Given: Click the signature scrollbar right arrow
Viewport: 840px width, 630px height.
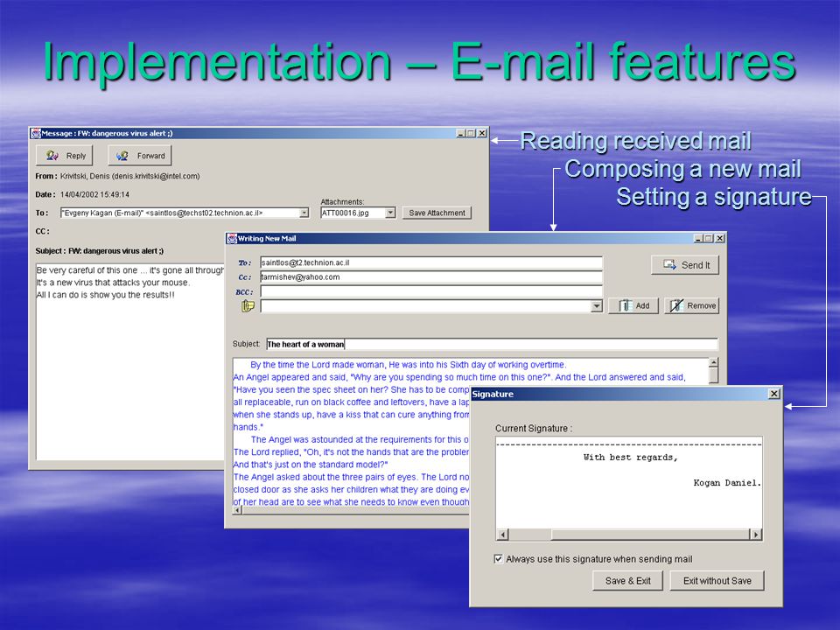Looking at the screenshot, I should click(756, 534).
